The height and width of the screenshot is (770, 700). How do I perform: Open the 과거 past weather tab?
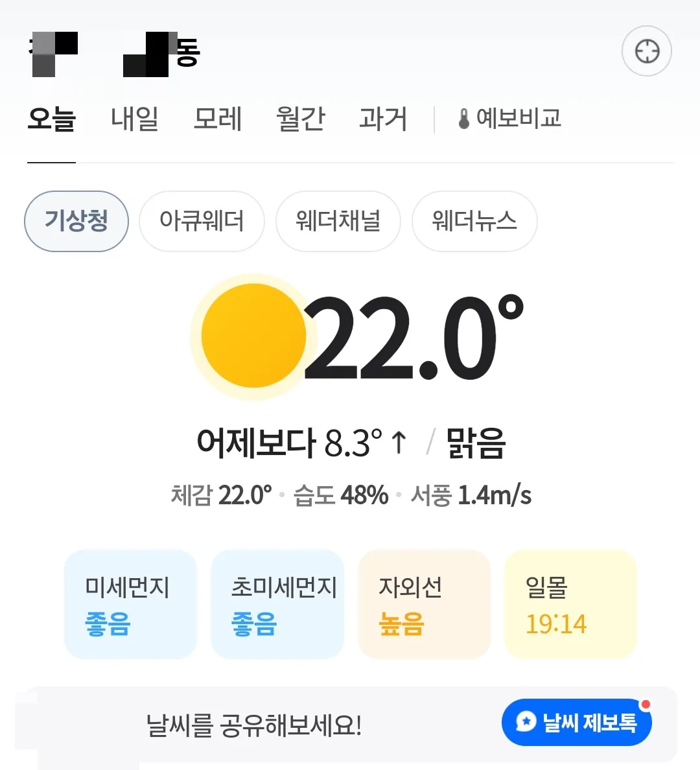[x=383, y=119]
